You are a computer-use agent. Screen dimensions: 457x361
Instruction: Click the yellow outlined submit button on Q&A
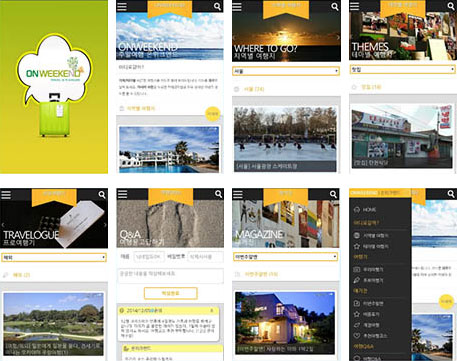(171, 293)
